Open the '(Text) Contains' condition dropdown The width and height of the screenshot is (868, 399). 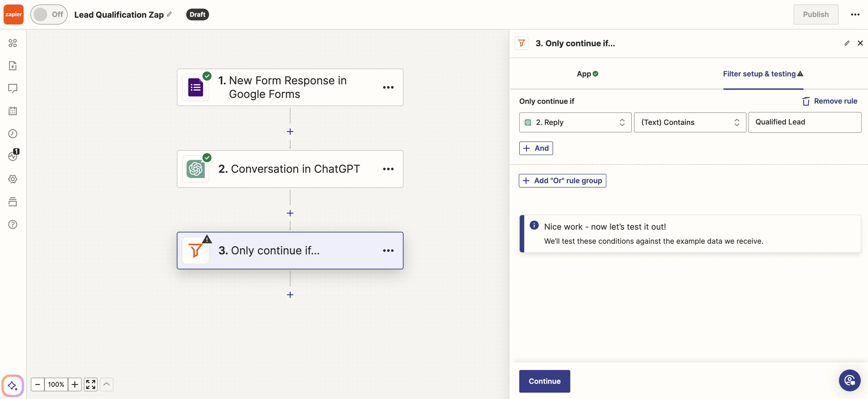coord(690,122)
